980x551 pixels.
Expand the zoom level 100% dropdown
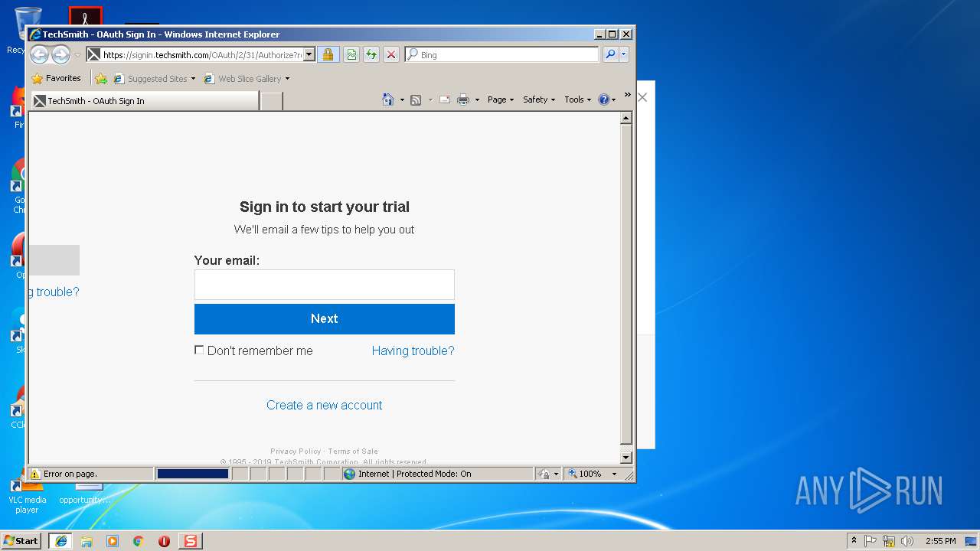pos(614,474)
